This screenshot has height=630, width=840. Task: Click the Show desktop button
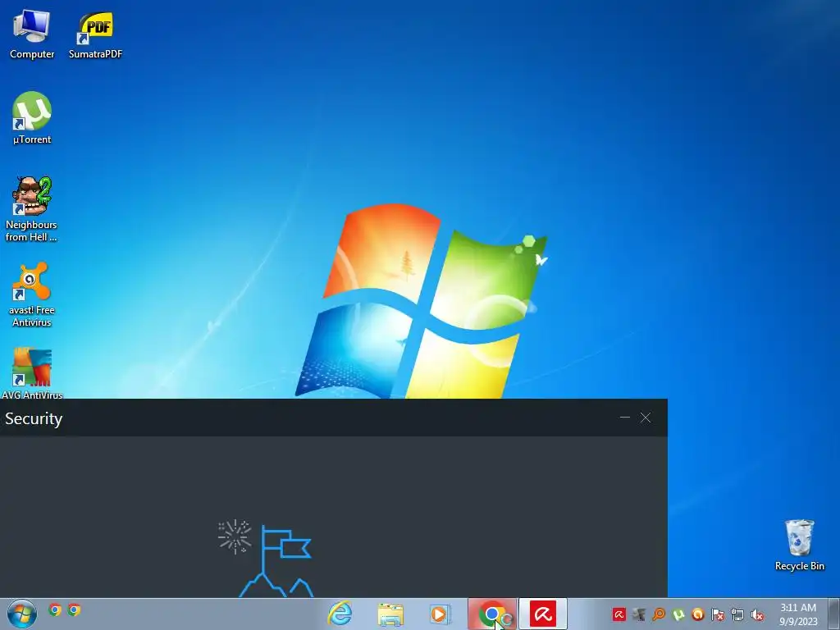click(x=834, y=614)
